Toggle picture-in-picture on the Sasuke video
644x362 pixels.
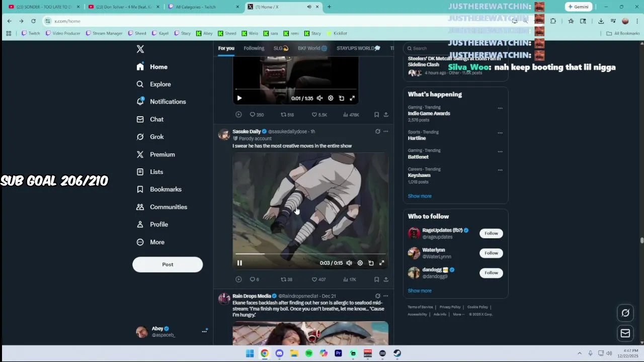click(371, 263)
